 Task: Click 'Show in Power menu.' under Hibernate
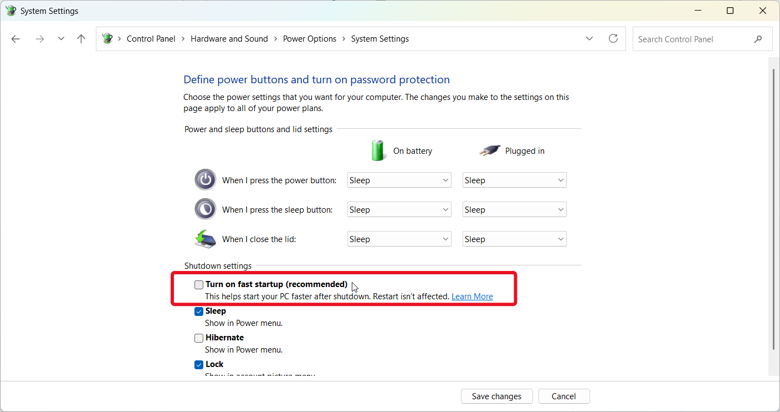coord(244,350)
